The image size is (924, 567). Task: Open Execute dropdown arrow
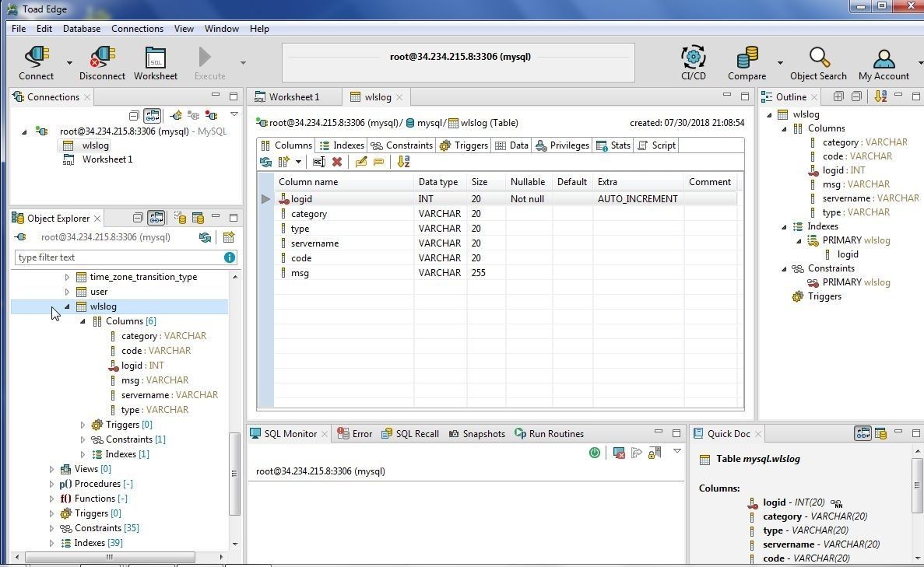(243, 62)
